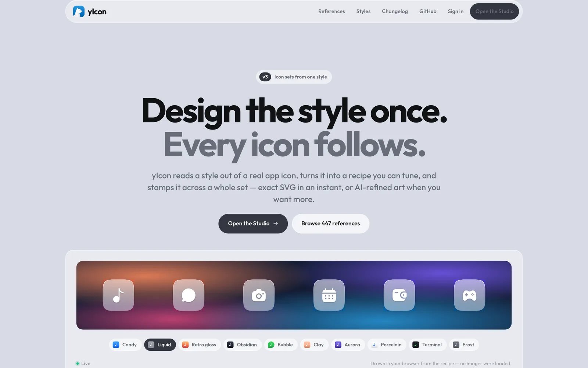Switch to the Aurora style
The width and height of the screenshot is (588, 368).
(348, 345)
